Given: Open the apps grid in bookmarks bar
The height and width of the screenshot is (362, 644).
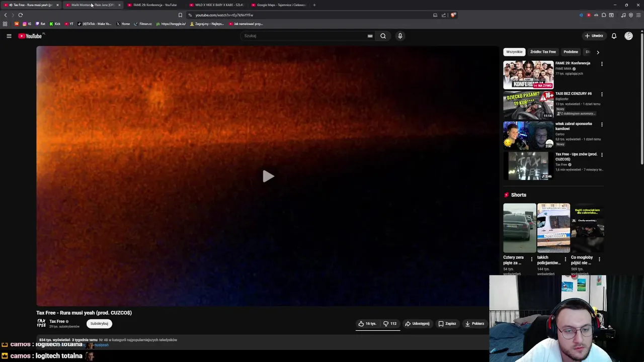Looking at the screenshot, I should point(5,24).
